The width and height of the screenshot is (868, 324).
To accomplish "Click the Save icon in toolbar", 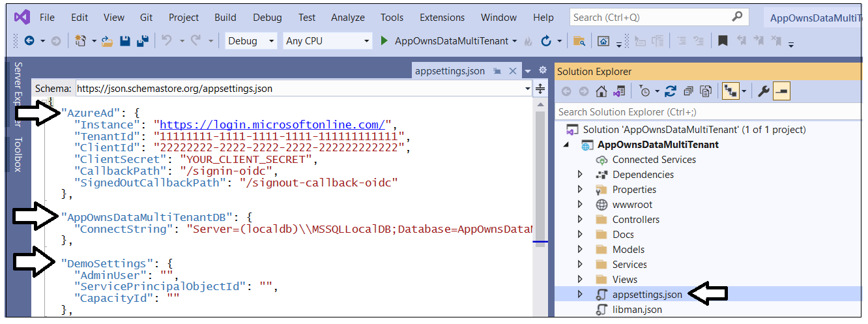I will [x=126, y=41].
